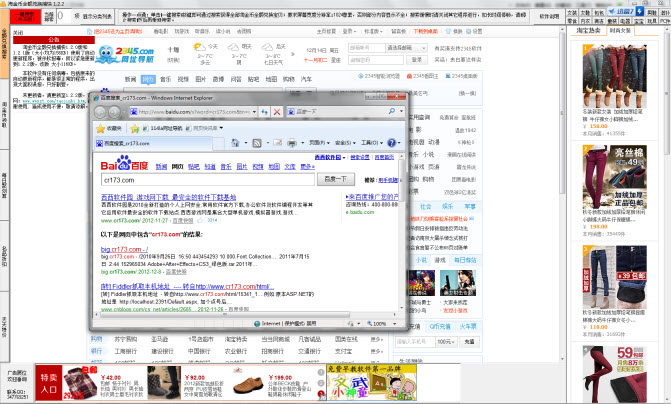Click the Read Mail envelope icon in IE
Viewport: 671px width, 404px height.
(x=277, y=143)
